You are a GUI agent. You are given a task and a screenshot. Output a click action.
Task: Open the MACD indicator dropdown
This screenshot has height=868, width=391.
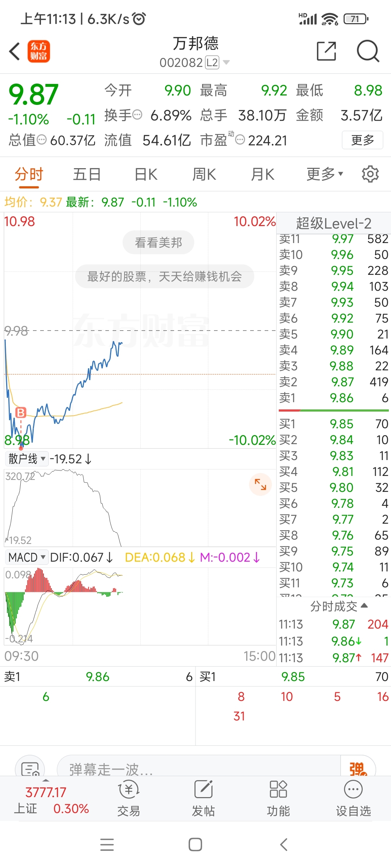(26, 557)
